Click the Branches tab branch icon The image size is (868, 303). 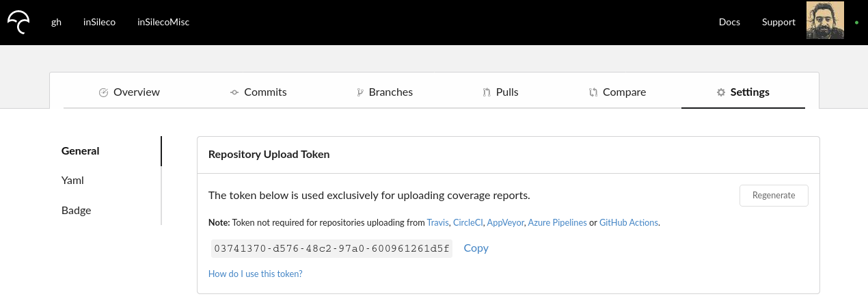[360, 92]
